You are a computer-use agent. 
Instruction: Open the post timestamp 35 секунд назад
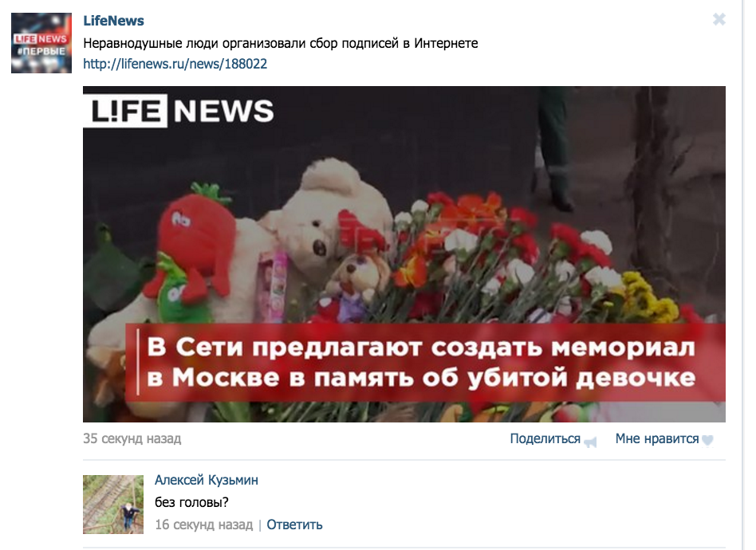132,438
